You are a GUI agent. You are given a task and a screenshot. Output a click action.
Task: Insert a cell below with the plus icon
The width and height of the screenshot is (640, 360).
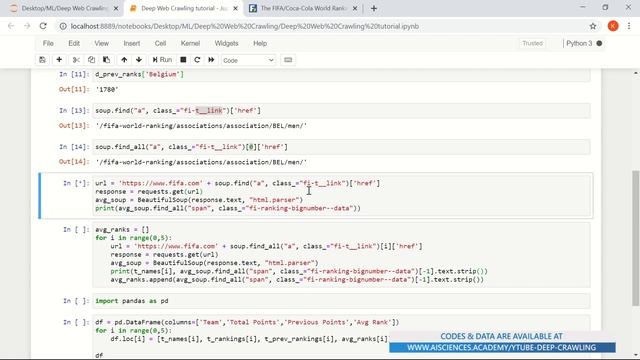59,60
